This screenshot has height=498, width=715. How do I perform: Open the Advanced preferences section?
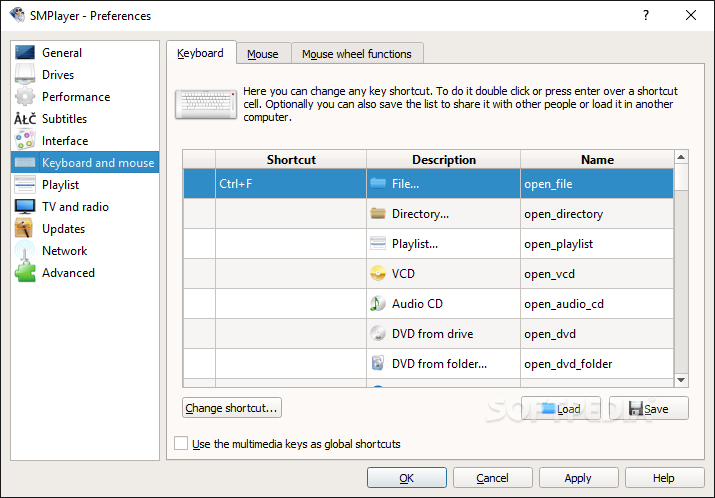(85, 272)
